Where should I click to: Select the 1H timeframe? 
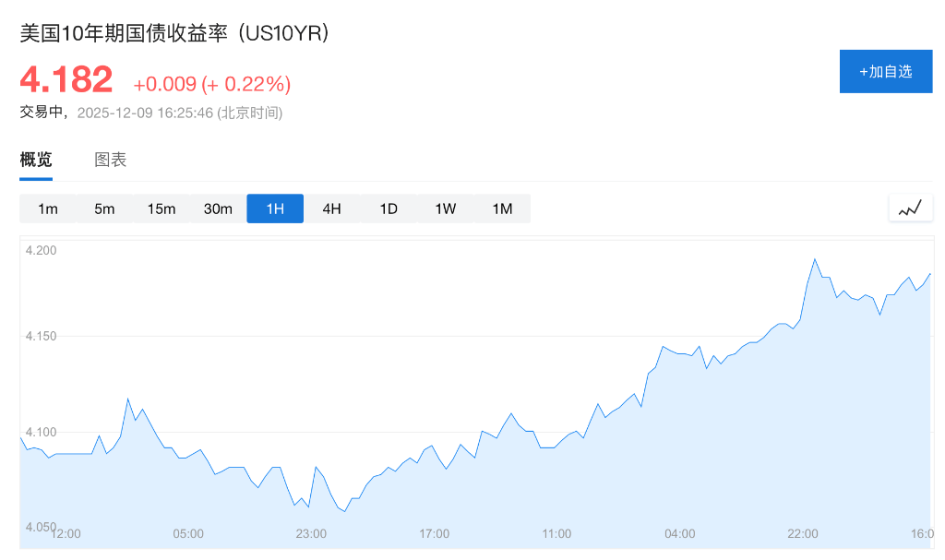(x=274, y=209)
